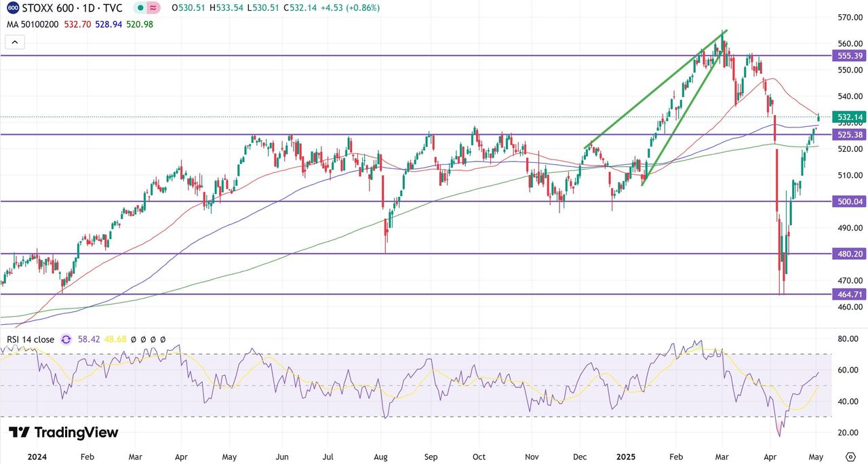Select the 464.71 bottom level label
Viewport: 868px width, 464px height.
(849, 294)
